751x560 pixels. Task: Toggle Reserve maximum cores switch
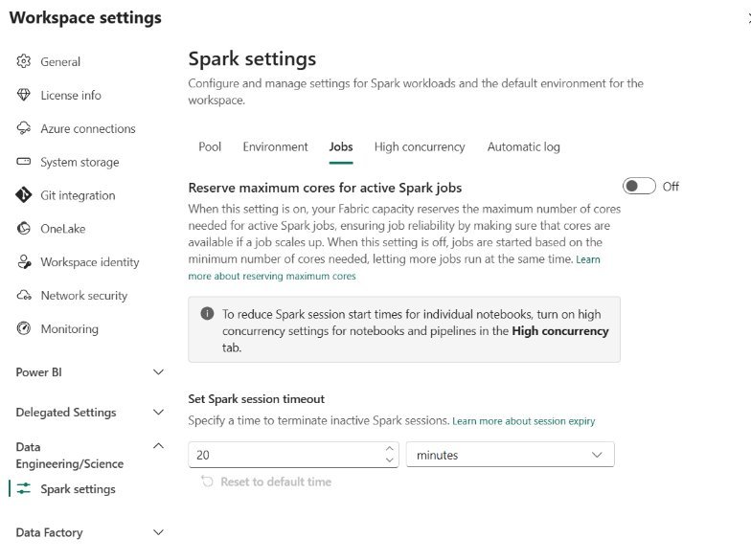639,186
